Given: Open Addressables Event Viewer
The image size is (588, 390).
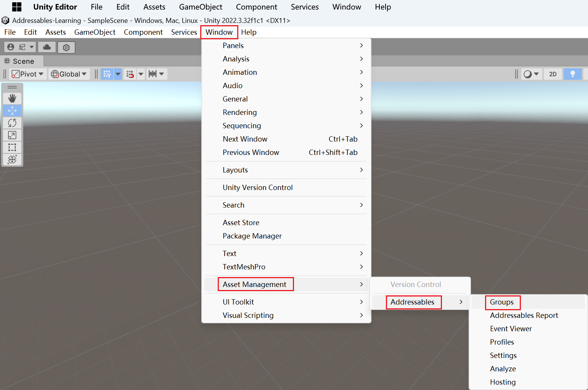Looking at the screenshot, I should (x=528, y=329).
